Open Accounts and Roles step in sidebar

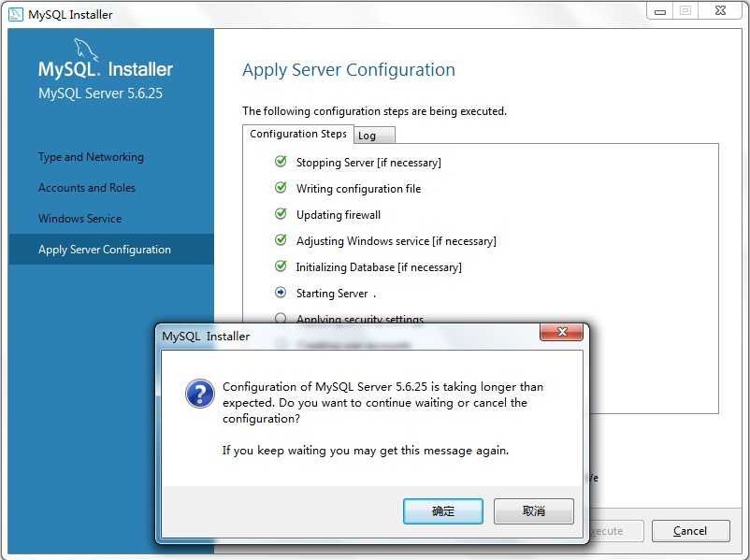point(87,188)
